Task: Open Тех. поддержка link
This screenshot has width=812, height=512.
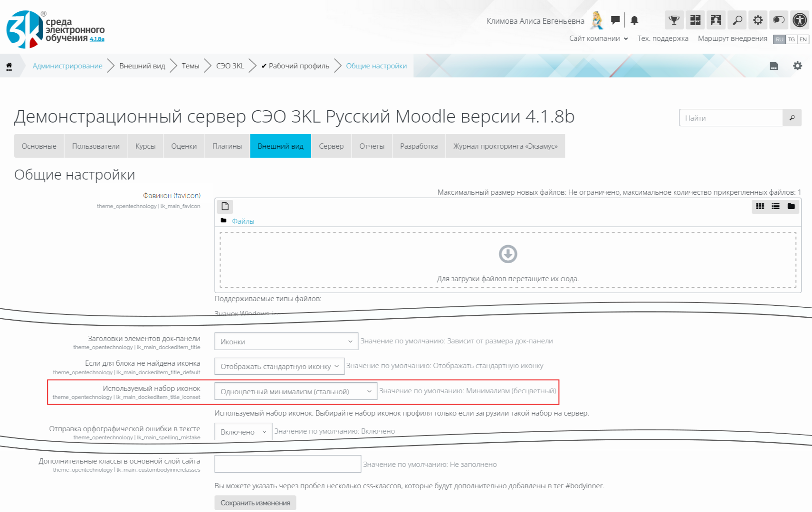Action: coord(663,38)
